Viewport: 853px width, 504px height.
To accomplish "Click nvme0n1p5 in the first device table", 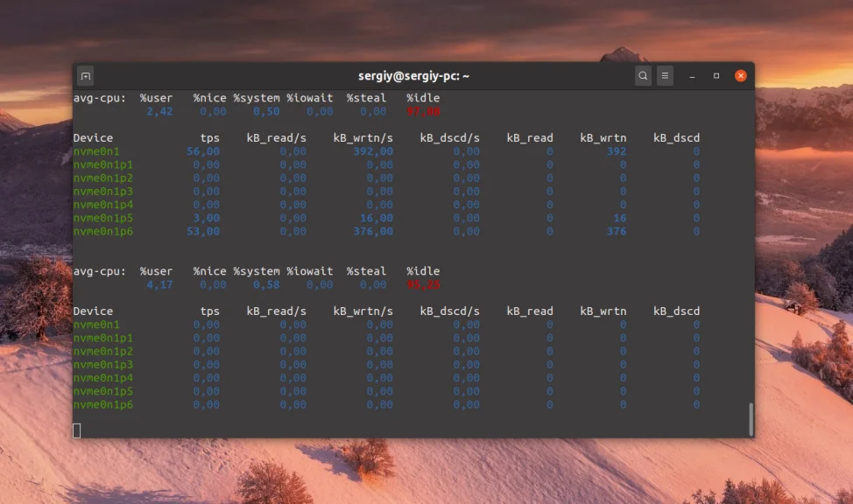I will pos(102,218).
